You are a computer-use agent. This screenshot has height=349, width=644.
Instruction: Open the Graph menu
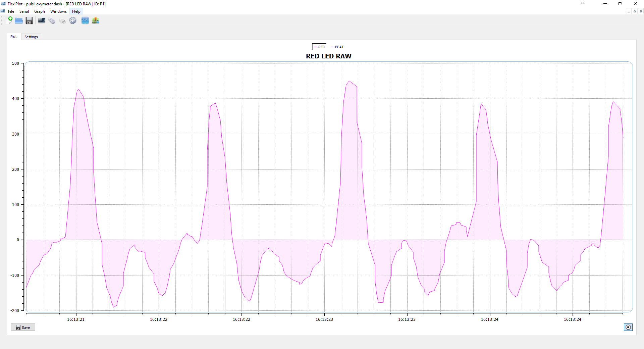click(x=39, y=11)
